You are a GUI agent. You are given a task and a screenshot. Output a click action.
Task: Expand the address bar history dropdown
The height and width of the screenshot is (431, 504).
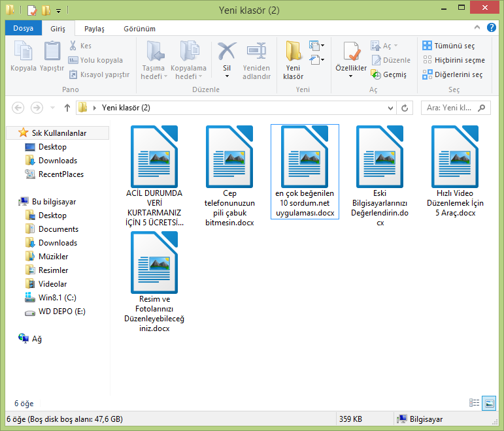click(x=390, y=108)
